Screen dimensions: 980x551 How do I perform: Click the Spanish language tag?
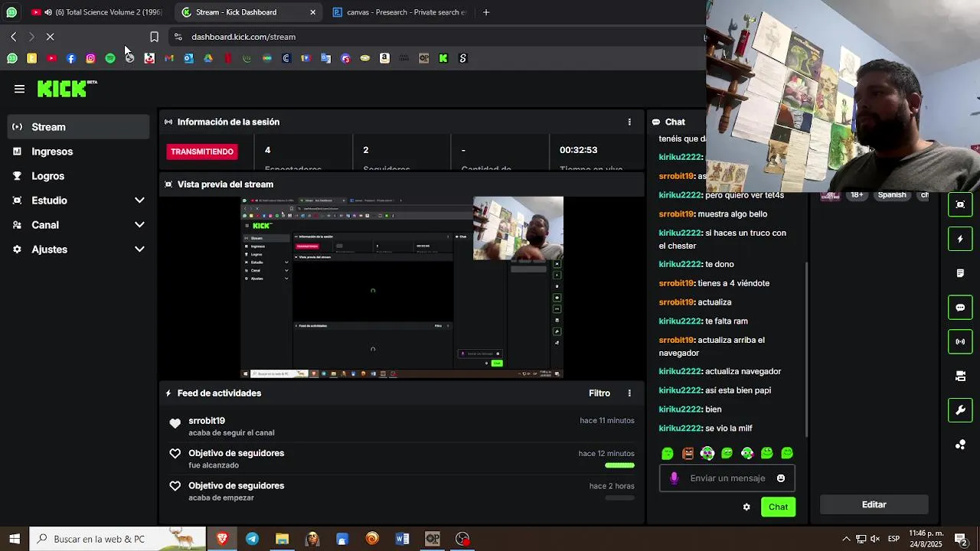pyautogui.click(x=892, y=195)
